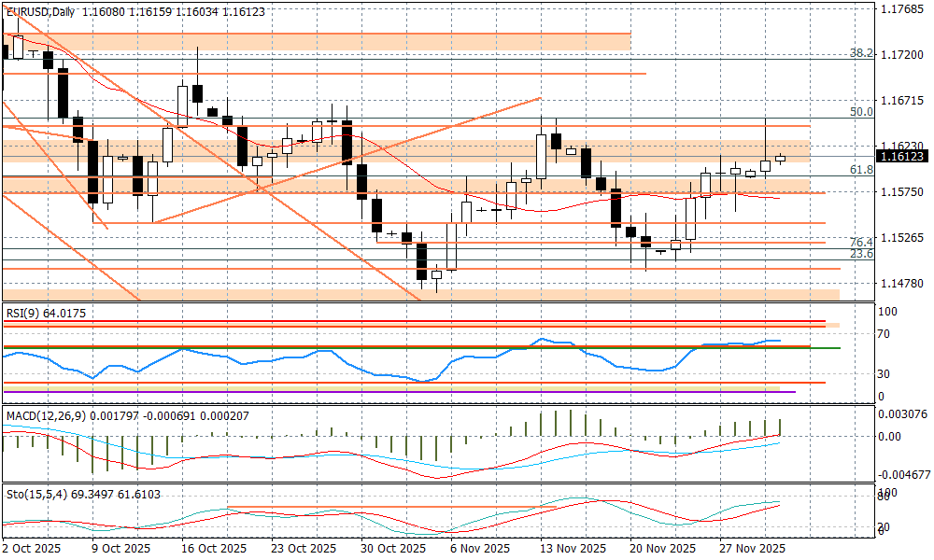The width and height of the screenshot is (934, 560).
Task: Click the 13 Nov 2025 date label
Action: pos(571,549)
